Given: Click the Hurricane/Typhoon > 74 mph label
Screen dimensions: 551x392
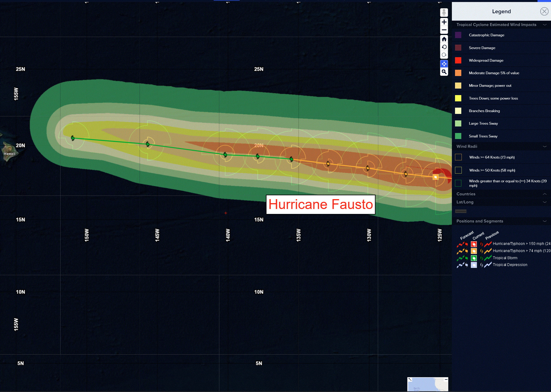Looking at the screenshot, I should pyautogui.click(x=522, y=251).
